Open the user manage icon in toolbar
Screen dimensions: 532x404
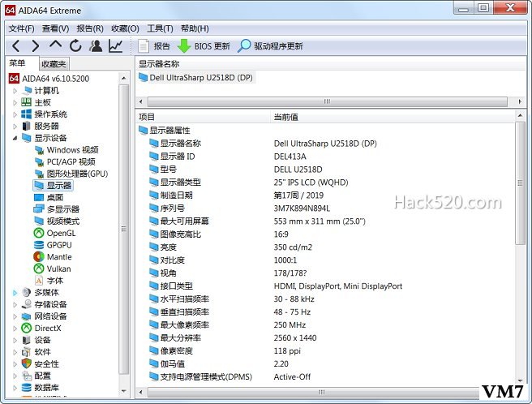96,45
